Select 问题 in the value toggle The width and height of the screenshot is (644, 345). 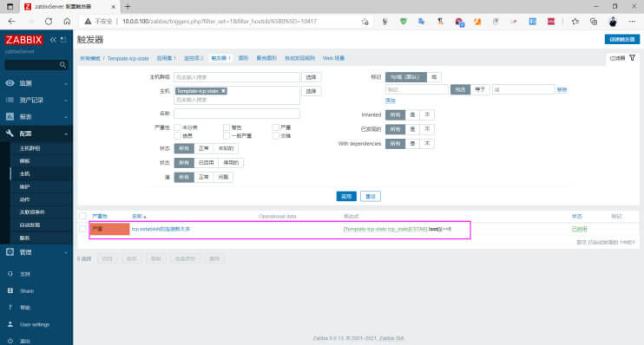(x=223, y=177)
